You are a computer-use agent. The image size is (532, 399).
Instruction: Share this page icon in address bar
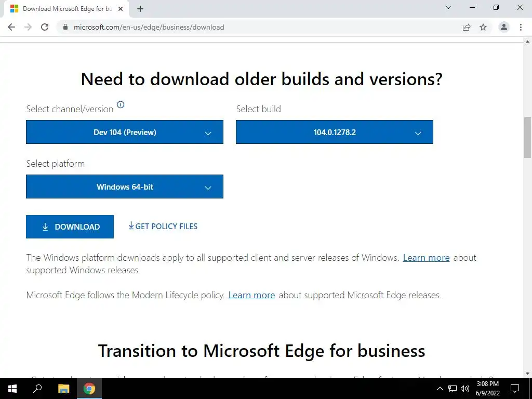coord(467,27)
